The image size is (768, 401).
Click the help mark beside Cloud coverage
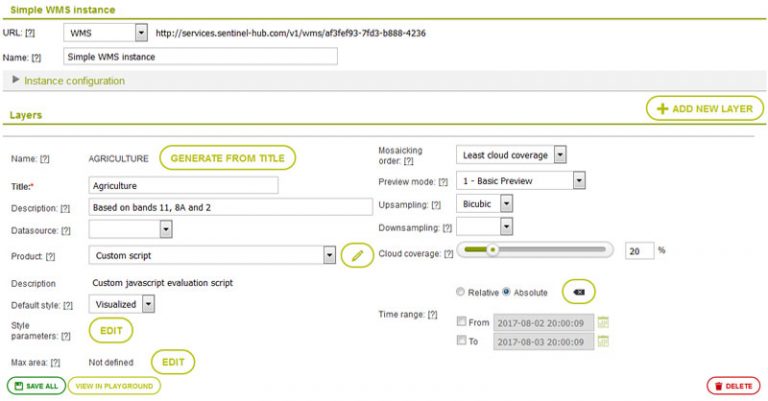pos(448,254)
